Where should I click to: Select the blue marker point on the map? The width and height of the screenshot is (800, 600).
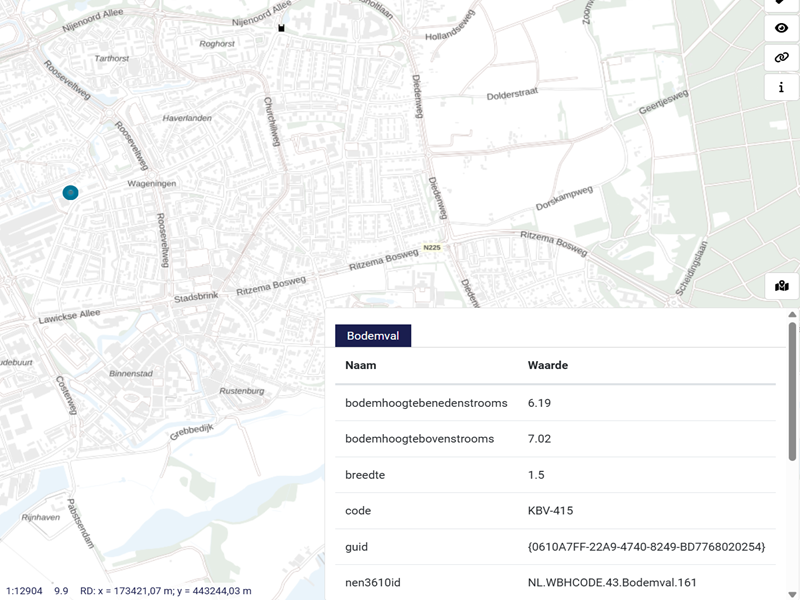tap(70, 192)
